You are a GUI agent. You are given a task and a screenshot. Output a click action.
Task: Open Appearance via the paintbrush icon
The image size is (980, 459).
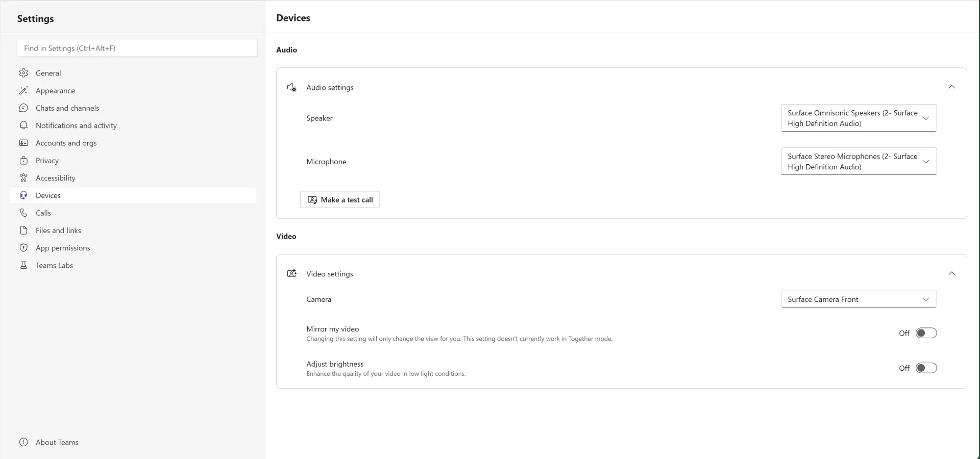pos(23,90)
